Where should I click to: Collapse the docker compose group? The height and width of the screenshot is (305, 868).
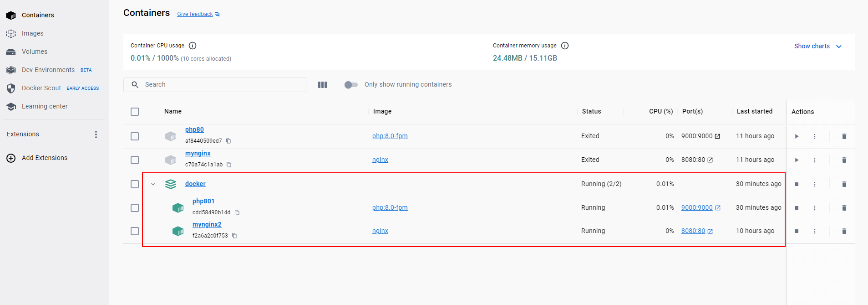[153, 184]
